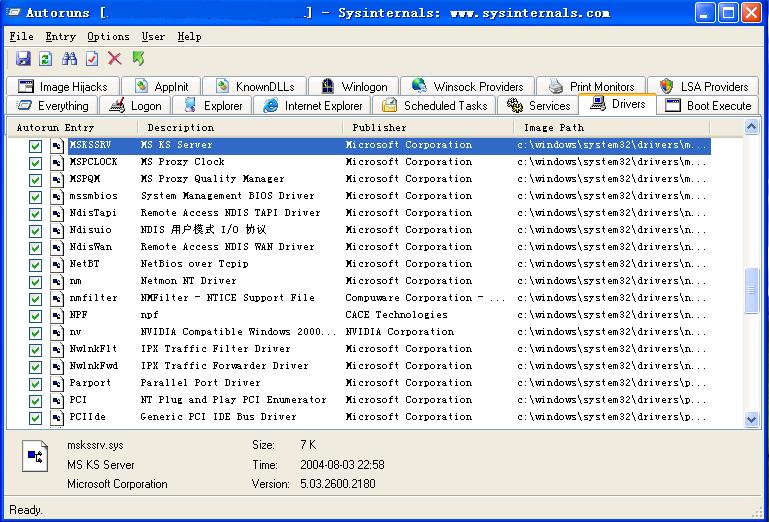Switch to the Scheduled Tasks tab
The width and height of the screenshot is (769, 522).
tap(435, 105)
